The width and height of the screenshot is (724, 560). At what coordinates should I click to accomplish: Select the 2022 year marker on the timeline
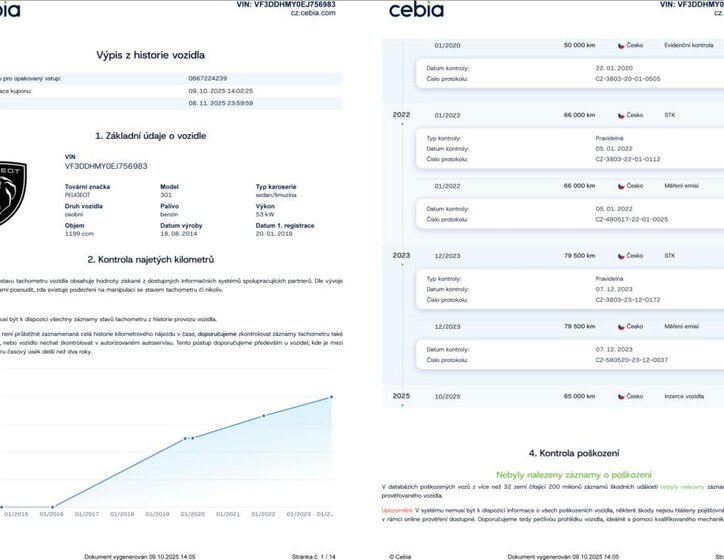(x=401, y=116)
